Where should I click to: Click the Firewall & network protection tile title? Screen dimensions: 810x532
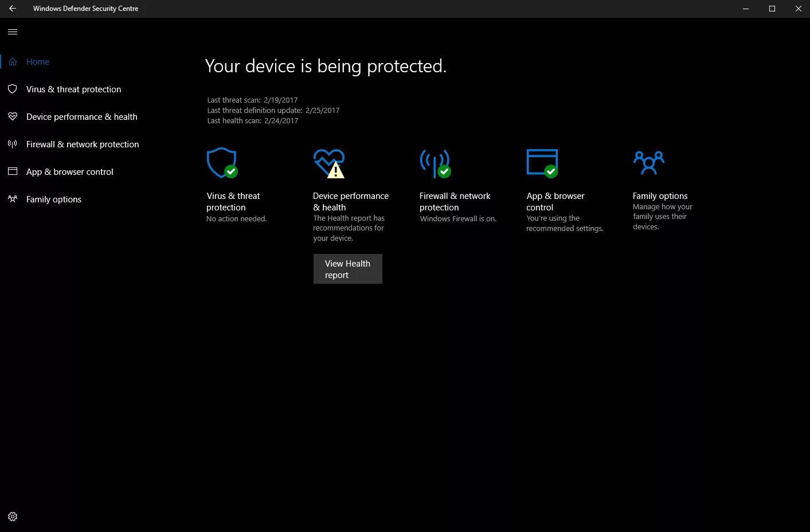(x=455, y=201)
